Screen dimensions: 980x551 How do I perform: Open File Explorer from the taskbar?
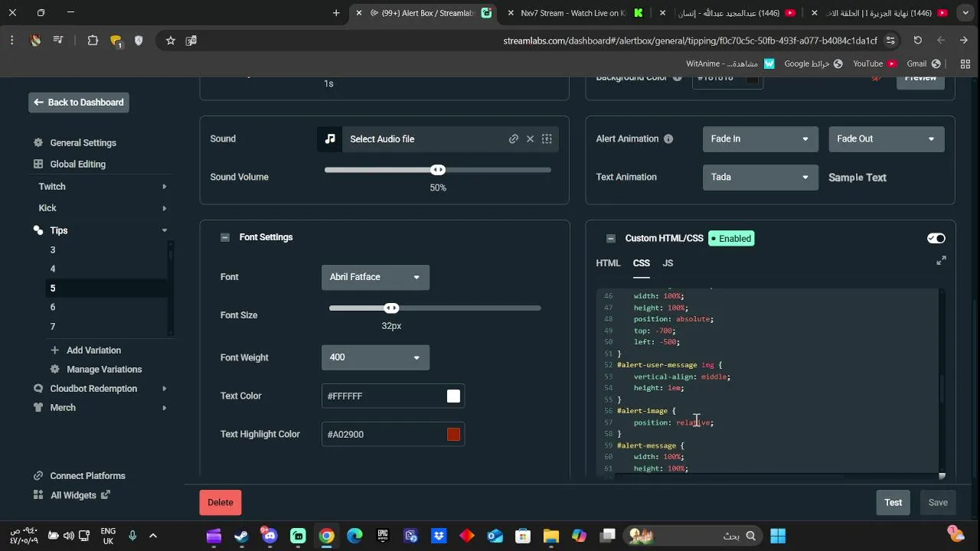(550, 536)
